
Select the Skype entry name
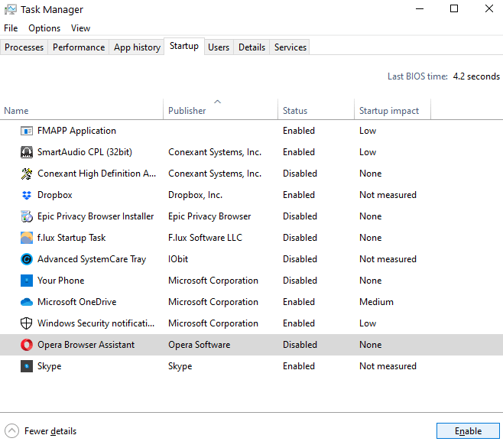[49, 366]
